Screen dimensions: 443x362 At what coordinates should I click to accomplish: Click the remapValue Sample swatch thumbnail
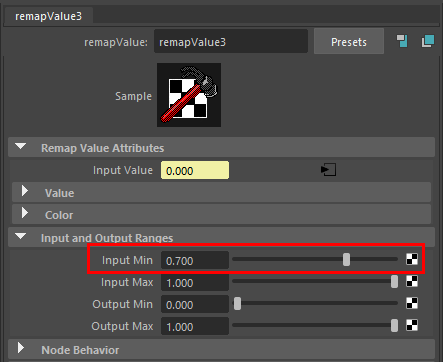[x=189, y=95]
